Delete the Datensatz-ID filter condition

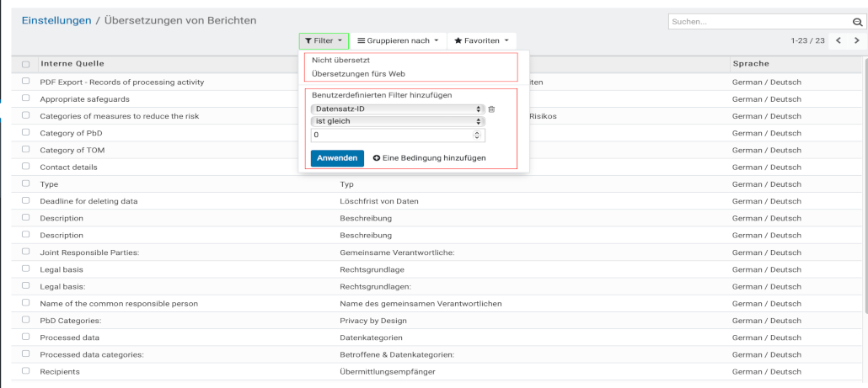pyautogui.click(x=492, y=109)
